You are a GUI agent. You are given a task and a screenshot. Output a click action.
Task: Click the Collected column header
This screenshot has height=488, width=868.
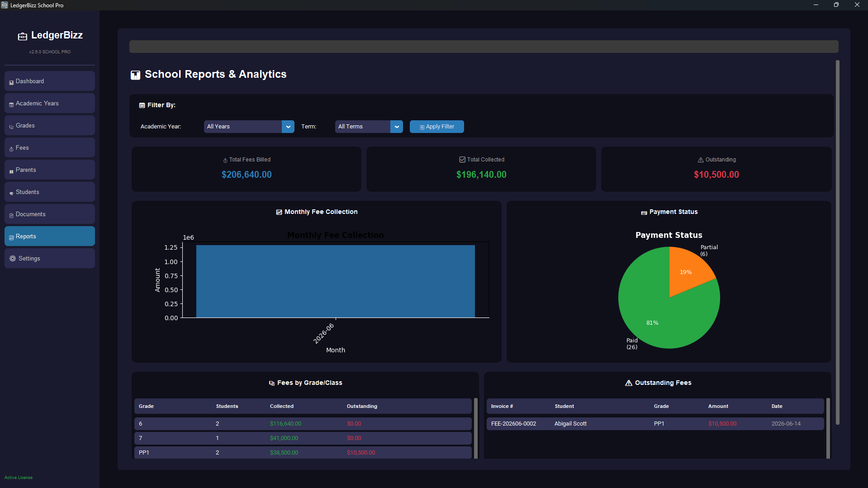[282, 406]
